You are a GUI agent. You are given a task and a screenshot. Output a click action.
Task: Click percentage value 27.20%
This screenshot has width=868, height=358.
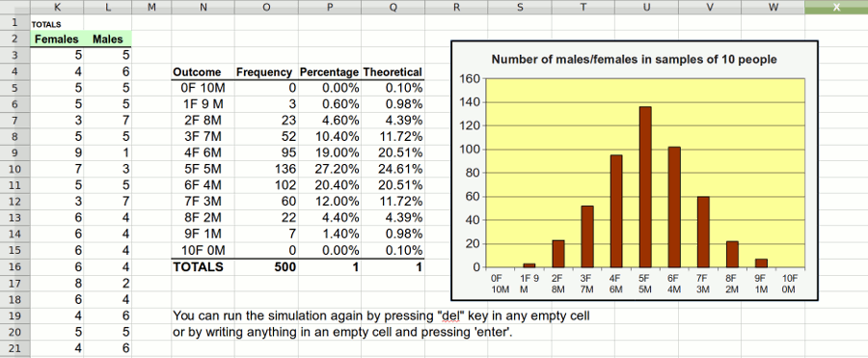click(x=337, y=168)
